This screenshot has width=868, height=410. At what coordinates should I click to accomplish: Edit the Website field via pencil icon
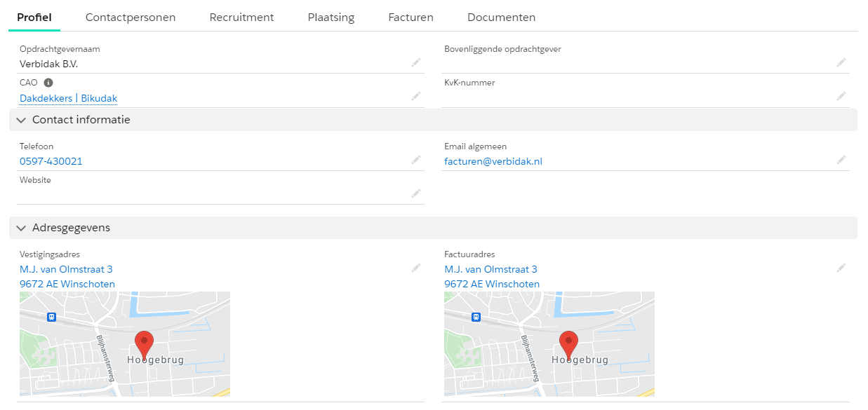coord(416,193)
